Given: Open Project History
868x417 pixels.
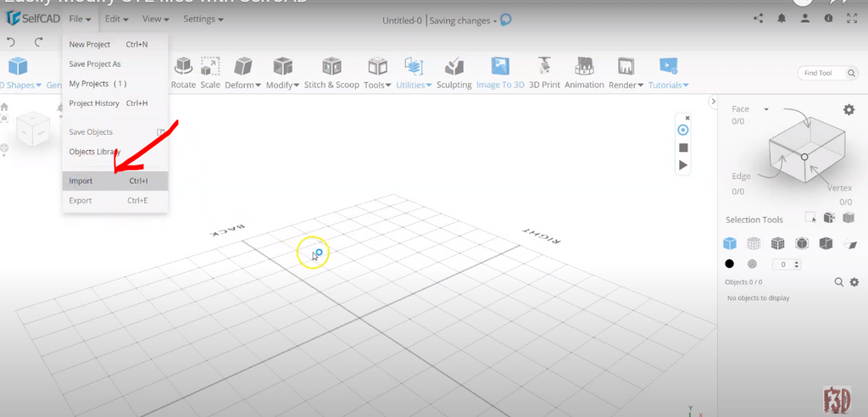Looking at the screenshot, I should (115, 103).
